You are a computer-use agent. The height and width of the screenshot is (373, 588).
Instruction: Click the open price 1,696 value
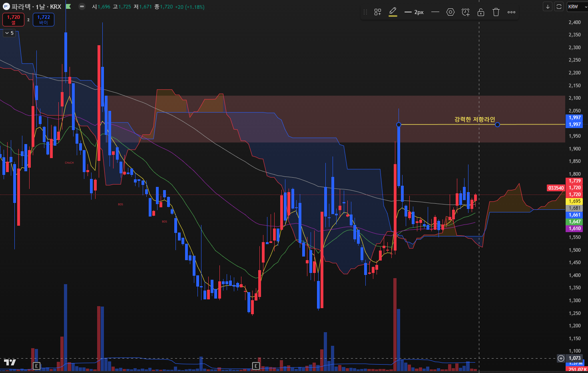point(104,7)
